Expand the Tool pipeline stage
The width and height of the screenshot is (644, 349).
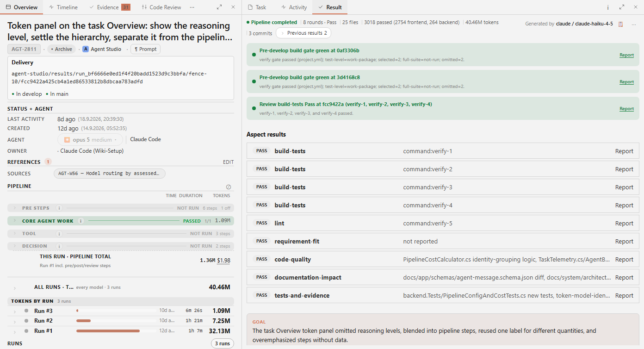tap(14, 234)
